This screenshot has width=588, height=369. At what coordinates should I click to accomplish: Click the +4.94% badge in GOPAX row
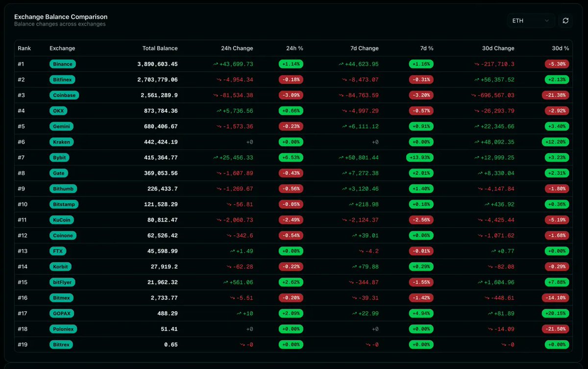421,314
